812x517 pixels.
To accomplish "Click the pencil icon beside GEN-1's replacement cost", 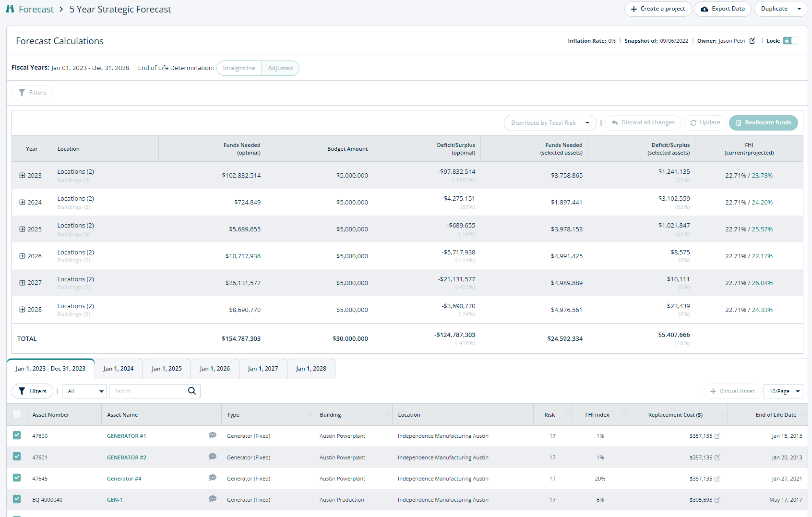I will 717,499.
